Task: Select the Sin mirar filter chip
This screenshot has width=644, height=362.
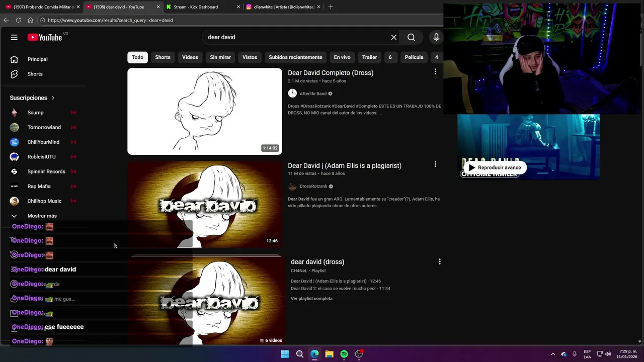Action: tap(220, 57)
